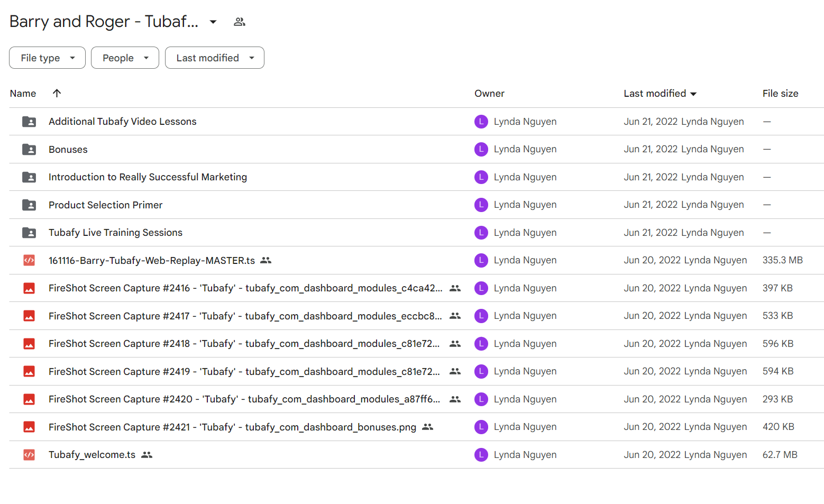Click the 161116-Barry-Tubafy-Web-Replay-MASTER.ts file type icon
This screenshot has width=824, height=504.
coord(29,260)
